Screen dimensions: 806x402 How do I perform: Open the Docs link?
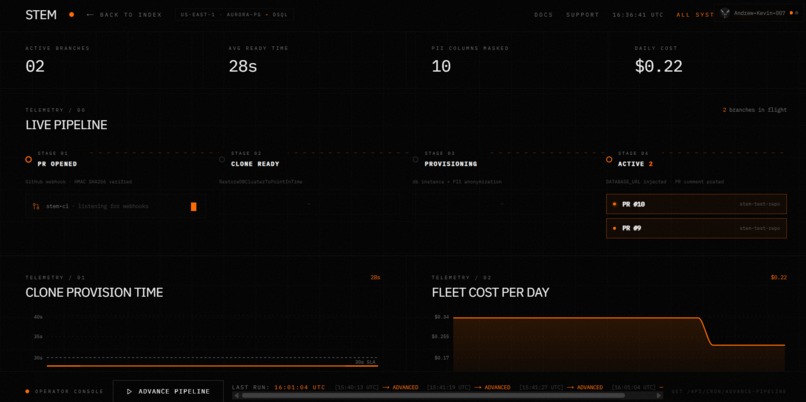pyautogui.click(x=543, y=15)
